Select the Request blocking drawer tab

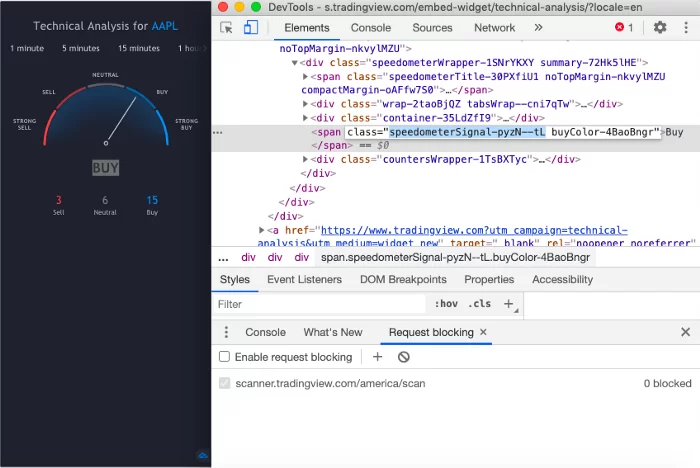click(x=431, y=332)
